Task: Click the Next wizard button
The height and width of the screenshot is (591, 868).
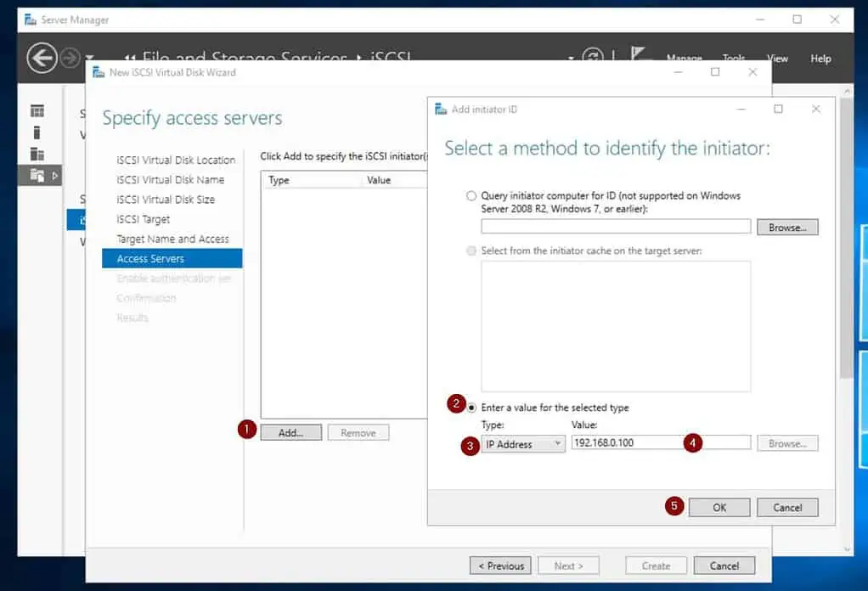Action: click(x=568, y=566)
